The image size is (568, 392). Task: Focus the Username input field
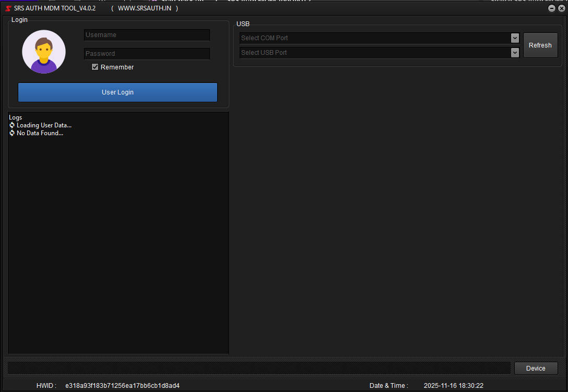(147, 35)
